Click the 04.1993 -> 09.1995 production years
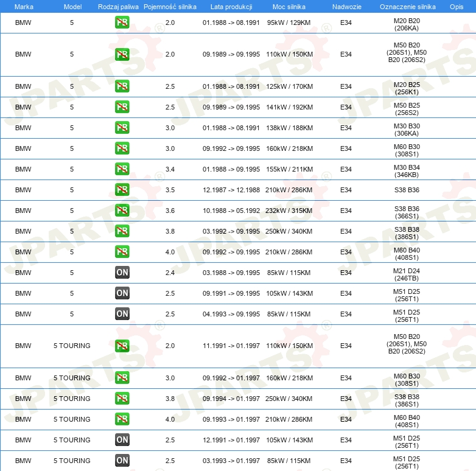 (231, 314)
